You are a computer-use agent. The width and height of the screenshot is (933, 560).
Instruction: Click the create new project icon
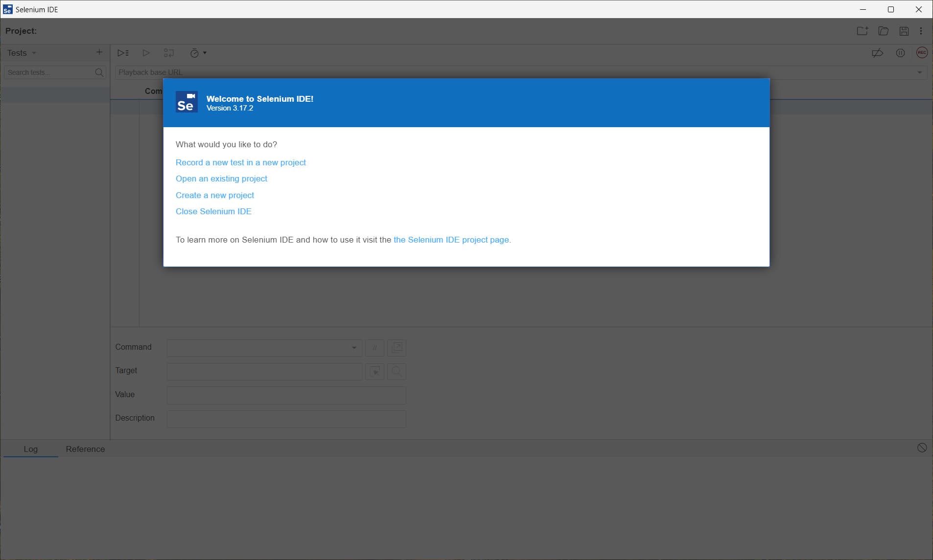863,31
